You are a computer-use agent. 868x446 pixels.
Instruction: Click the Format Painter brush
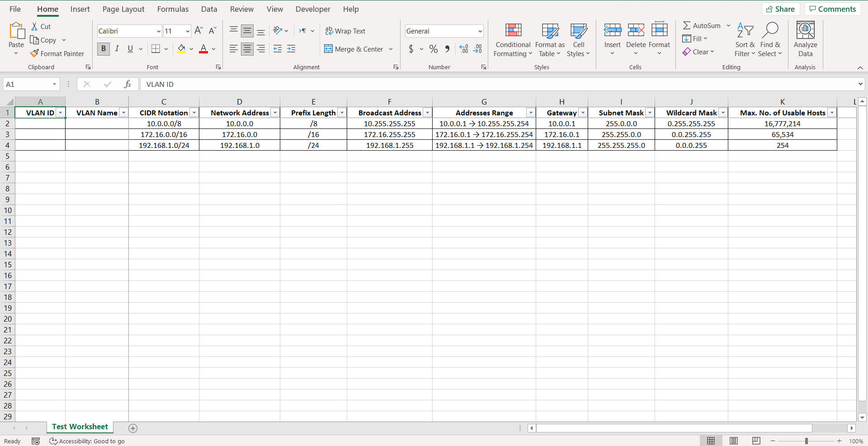(34, 53)
